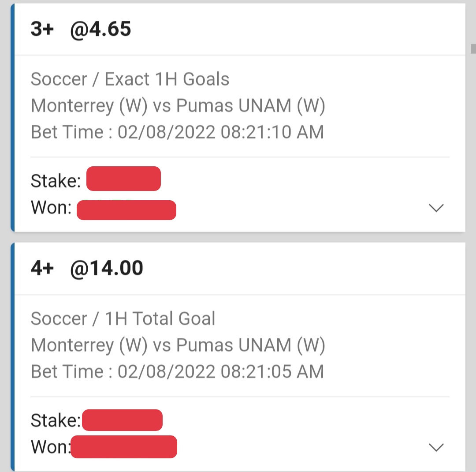
Task: Click the Won label in the 3+ bet
Action: coord(51,207)
